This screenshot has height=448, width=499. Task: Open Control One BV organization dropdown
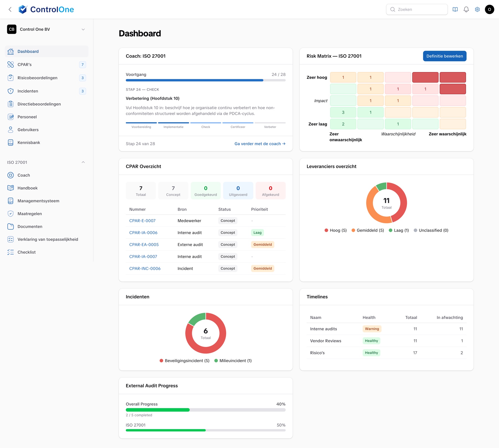click(47, 29)
